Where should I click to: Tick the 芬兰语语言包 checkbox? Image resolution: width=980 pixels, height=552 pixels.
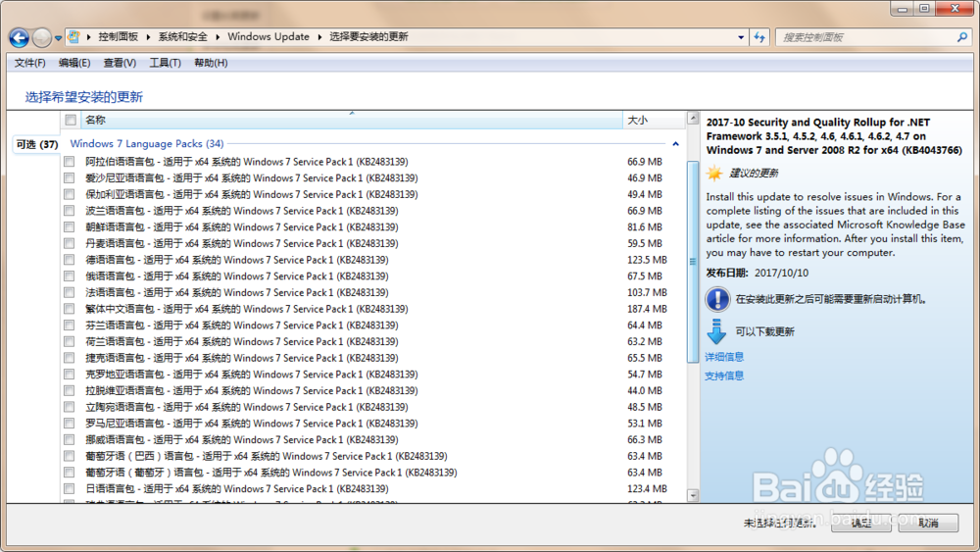click(x=70, y=326)
